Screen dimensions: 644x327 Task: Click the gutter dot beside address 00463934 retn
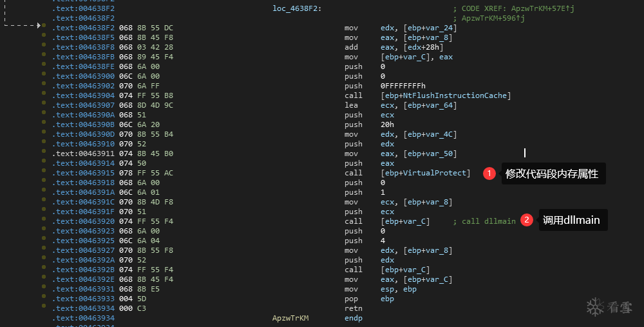[43, 308]
